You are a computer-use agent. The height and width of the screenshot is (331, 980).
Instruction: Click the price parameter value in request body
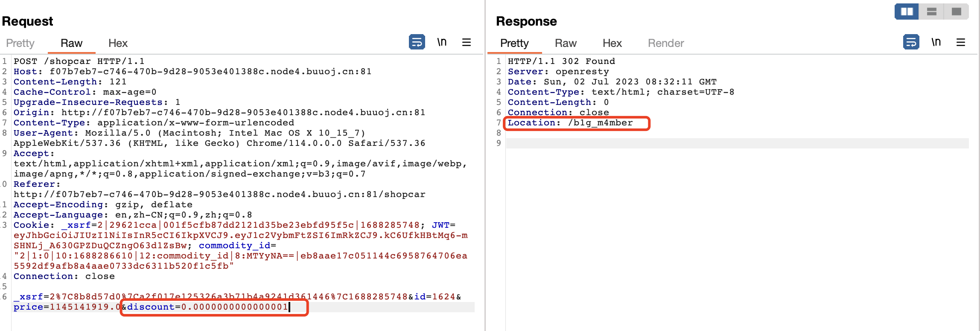[x=85, y=307]
